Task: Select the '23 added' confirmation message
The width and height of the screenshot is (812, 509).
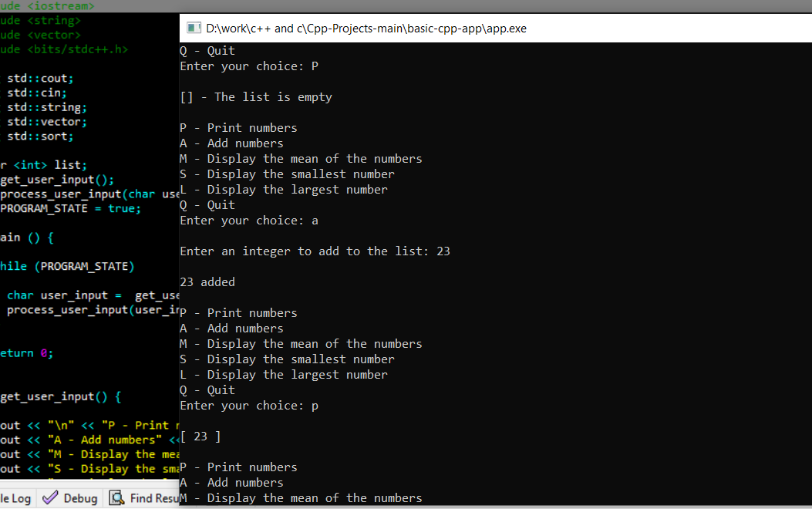Action: (208, 281)
